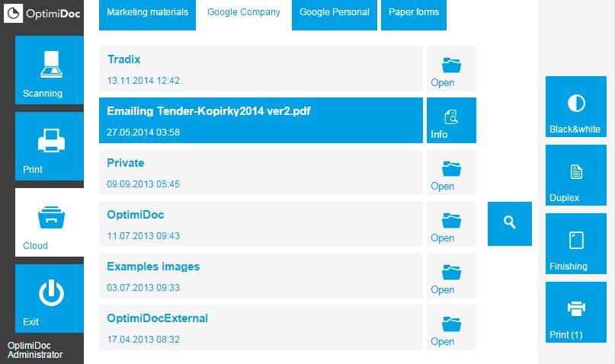Open the Print section in sidebar
The height and width of the screenshot is (364, 615).
click(x=50, y=146)
